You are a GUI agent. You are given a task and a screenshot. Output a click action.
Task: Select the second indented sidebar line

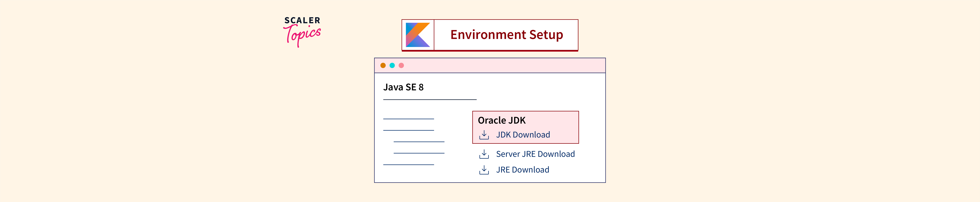(419, 153)
